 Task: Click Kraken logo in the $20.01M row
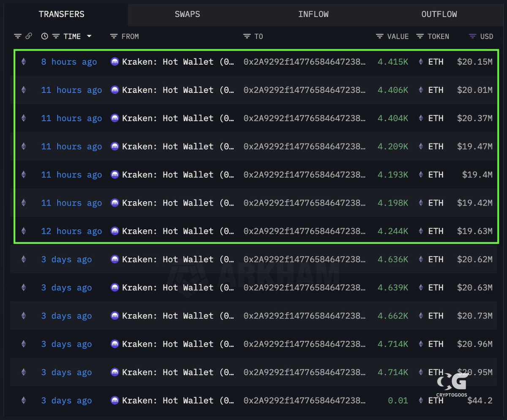click(115, 90)
